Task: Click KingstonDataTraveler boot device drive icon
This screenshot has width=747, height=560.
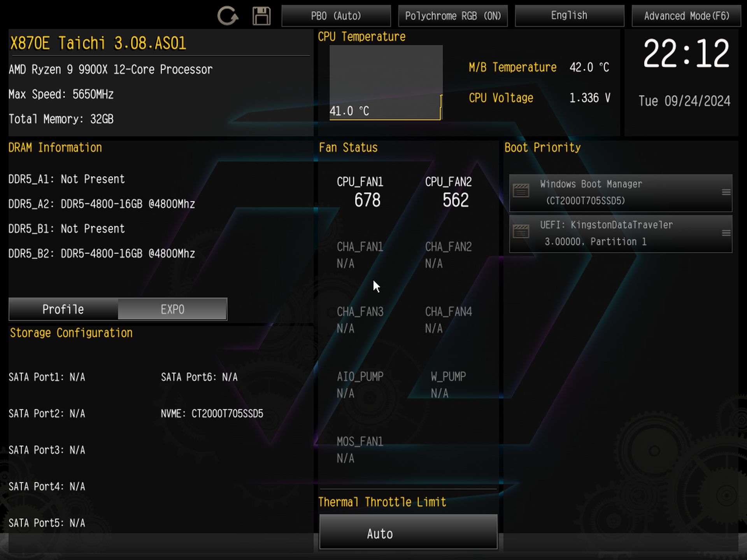Action: pyautogui.click(x=521, y=232)
